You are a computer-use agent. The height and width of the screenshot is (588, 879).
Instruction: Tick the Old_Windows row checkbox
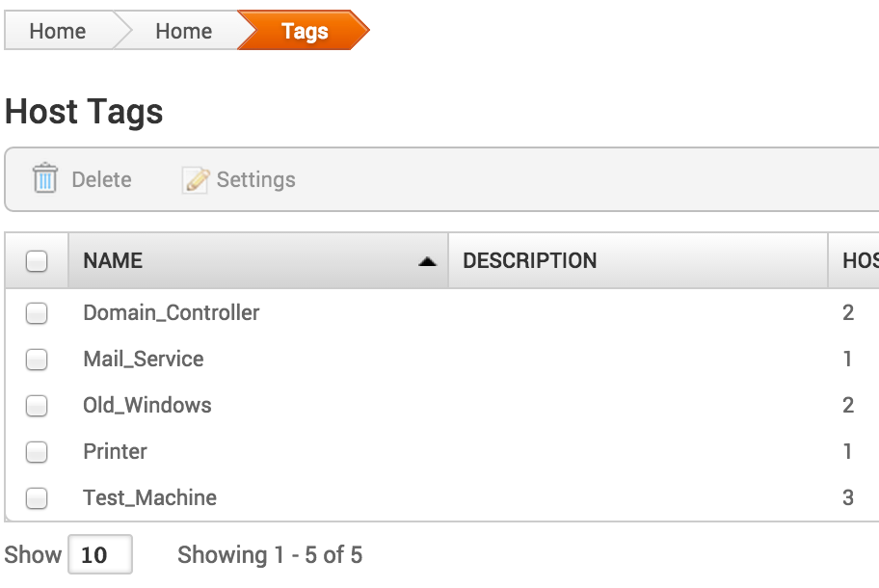(37, 406)
